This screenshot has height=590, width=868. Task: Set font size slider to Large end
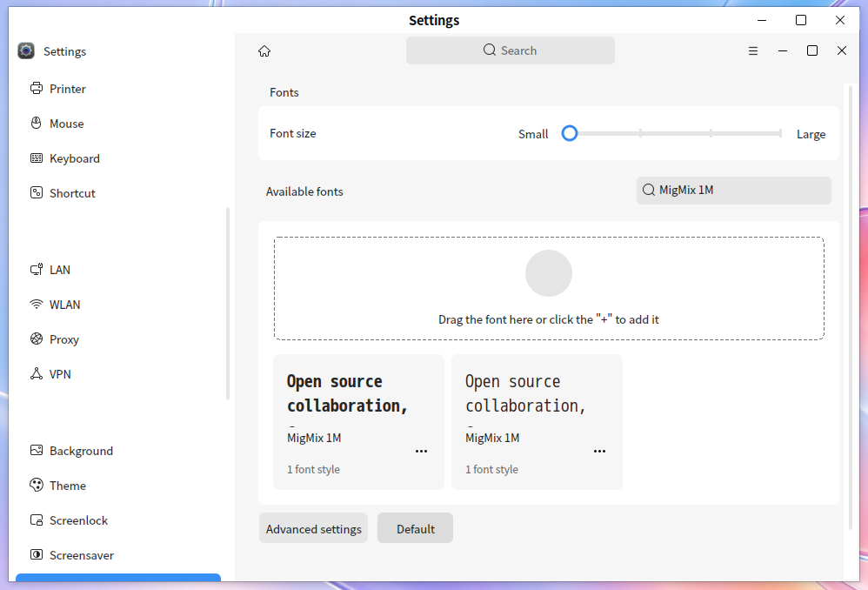click(x=780, y=133)
